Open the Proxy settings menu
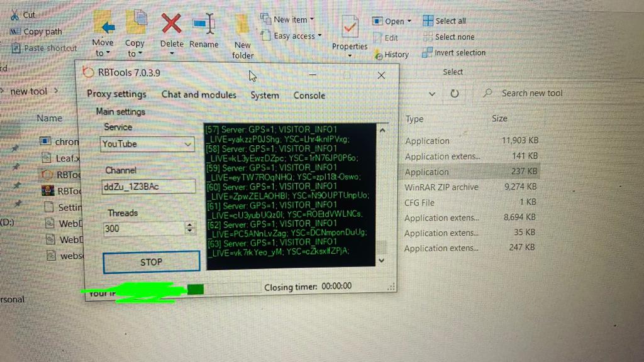 pos(116,94)
